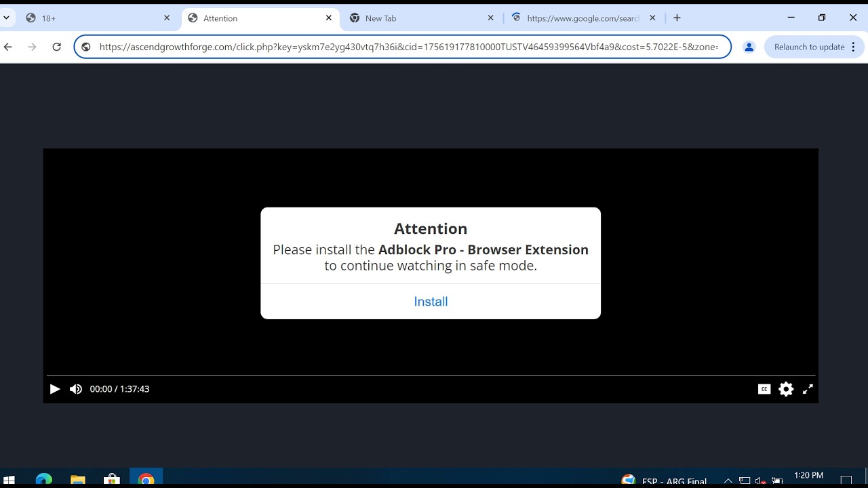
Task: Toggle closed captions on the video
Action: point(764,389)
